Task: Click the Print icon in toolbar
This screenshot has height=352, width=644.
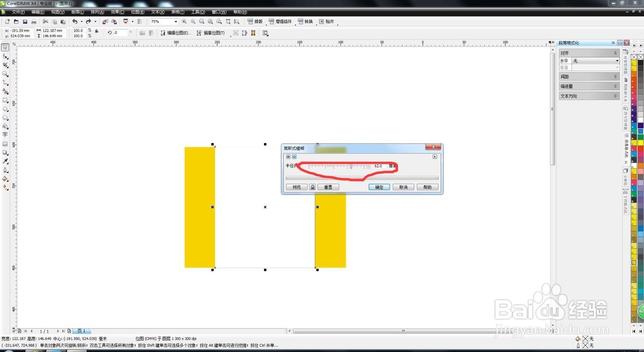Action: click(x=33, y=21)
